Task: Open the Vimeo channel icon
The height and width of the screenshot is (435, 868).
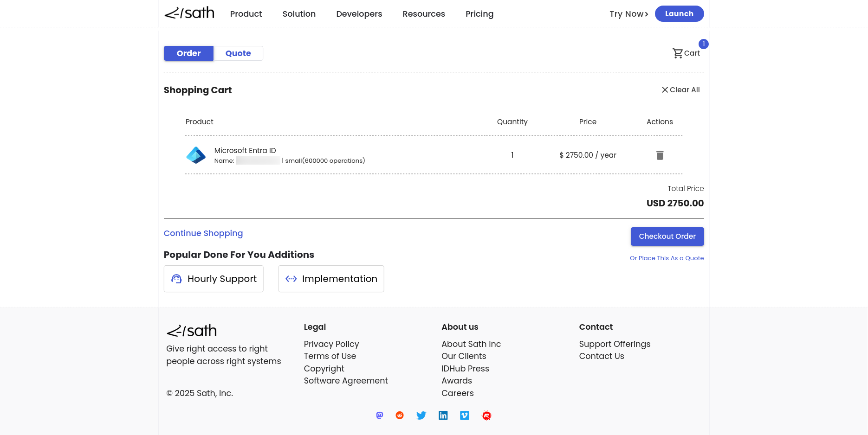Action: tap(464, 416)
